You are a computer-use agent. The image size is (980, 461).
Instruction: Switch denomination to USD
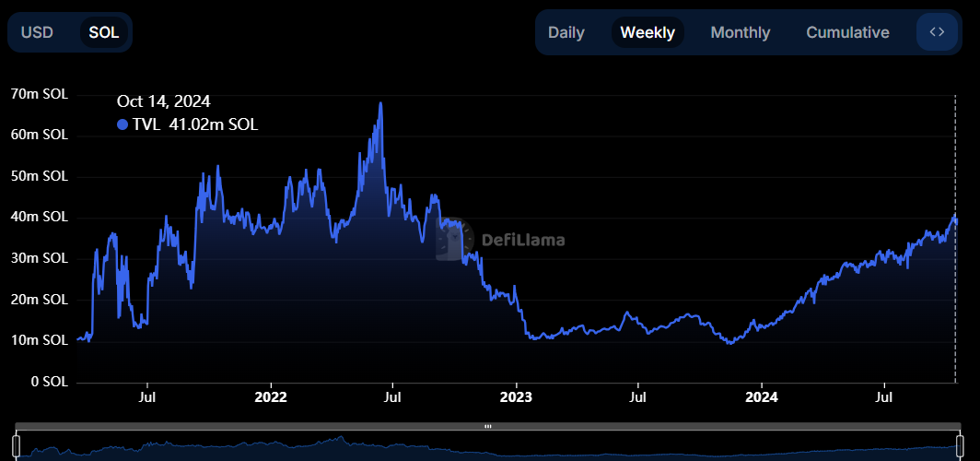click(x=38, y=32)
